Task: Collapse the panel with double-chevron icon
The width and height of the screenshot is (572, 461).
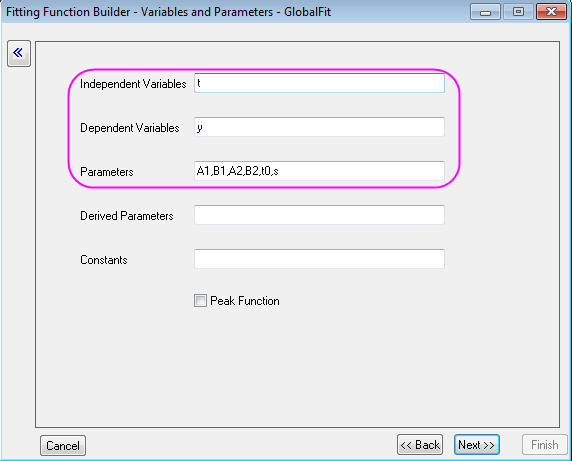Action: (19, 53)
